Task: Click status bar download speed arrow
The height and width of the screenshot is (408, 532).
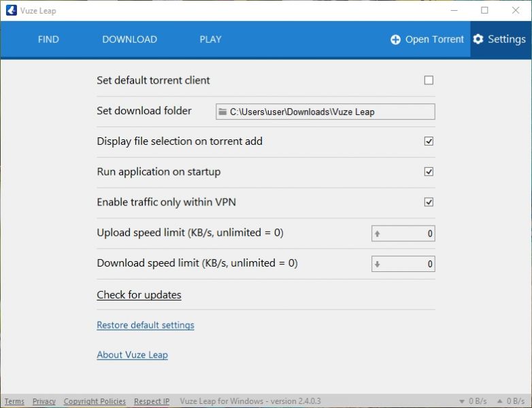Action: [x=461, y=401]
